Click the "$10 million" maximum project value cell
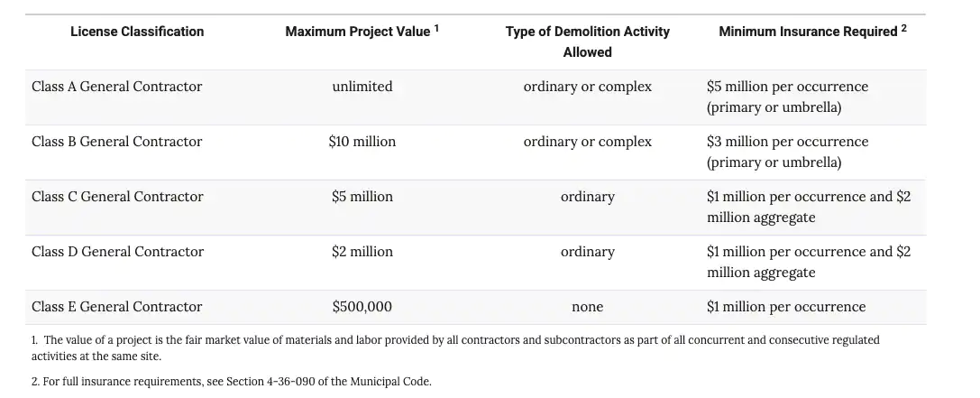Screen dimensions: 980x398 [x=362, y=142]
